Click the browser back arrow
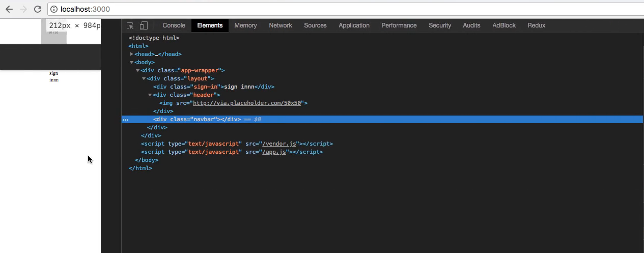 (x=9, y=9)
